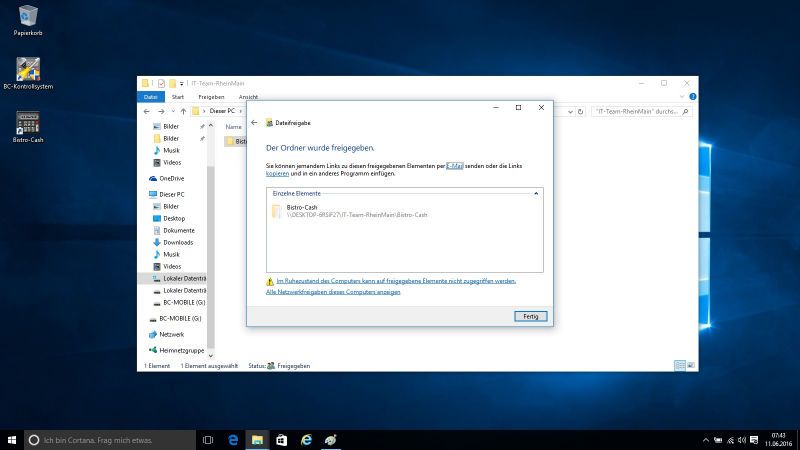Select OneDrive in the navigation pane
This screenshot has width=800, height=450.
pyautogui.click(x=167, y=179)
